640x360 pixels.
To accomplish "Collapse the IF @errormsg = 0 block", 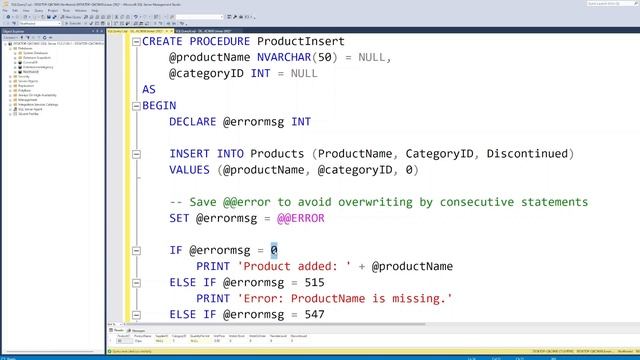I will coord(136,251).
